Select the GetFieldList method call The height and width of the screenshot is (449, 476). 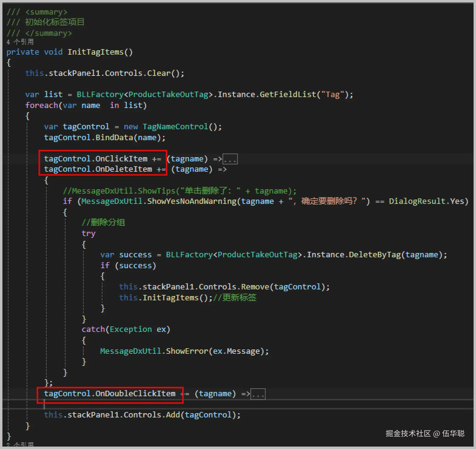[x=288, y=95]
